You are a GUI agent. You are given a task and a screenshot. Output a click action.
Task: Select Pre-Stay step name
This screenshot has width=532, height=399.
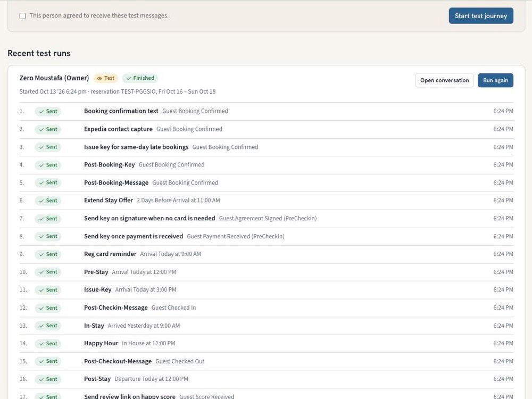click(x=96, y=272)
